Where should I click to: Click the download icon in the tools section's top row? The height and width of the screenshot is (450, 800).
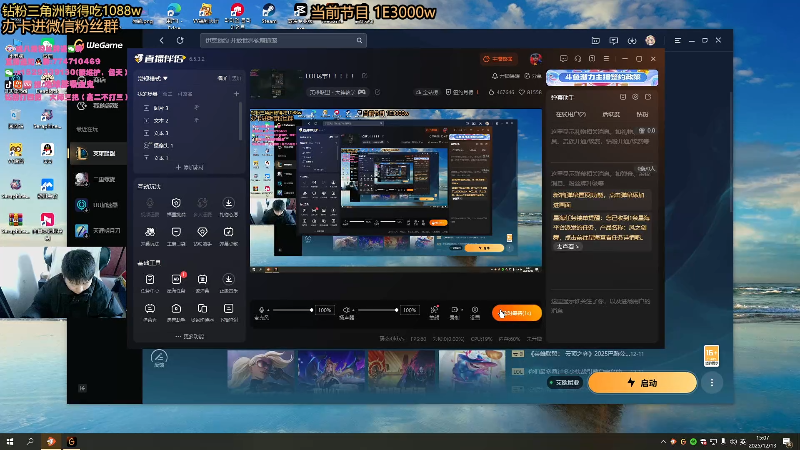pyautogui.click(x=229, y=279)
